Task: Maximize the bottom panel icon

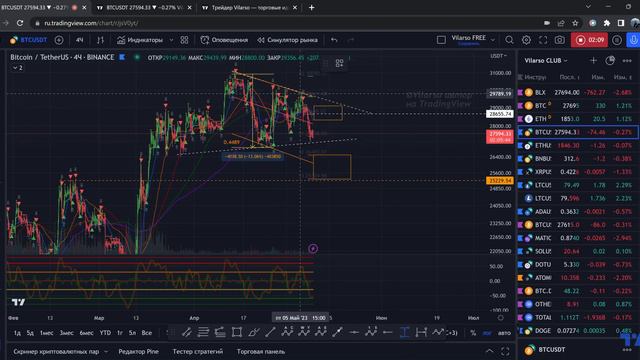Action: (x=505, y=351)
